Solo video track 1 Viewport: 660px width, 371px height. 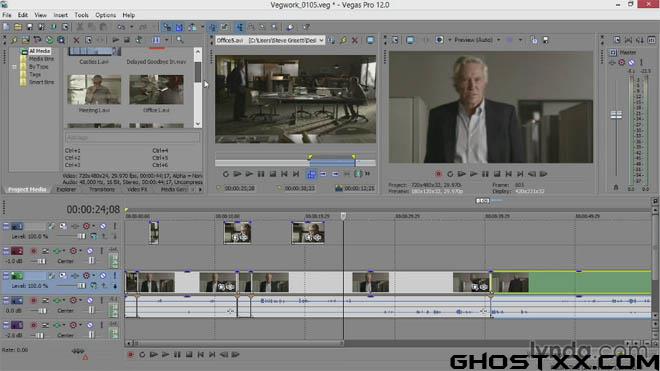(114, 226)
